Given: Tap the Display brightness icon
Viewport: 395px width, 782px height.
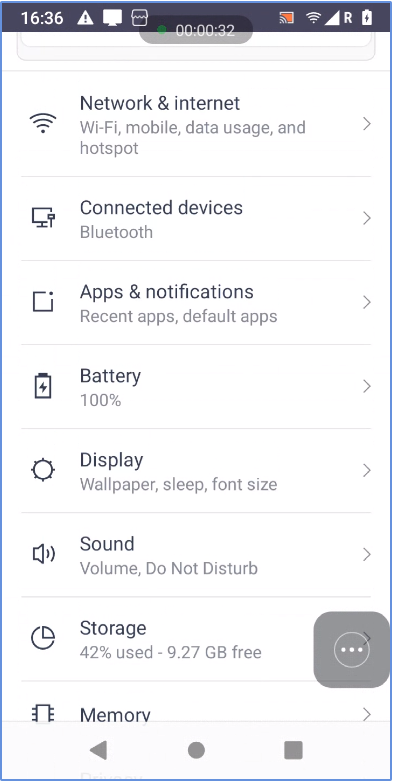Looking at the screenshot, I should click(43, 470).
